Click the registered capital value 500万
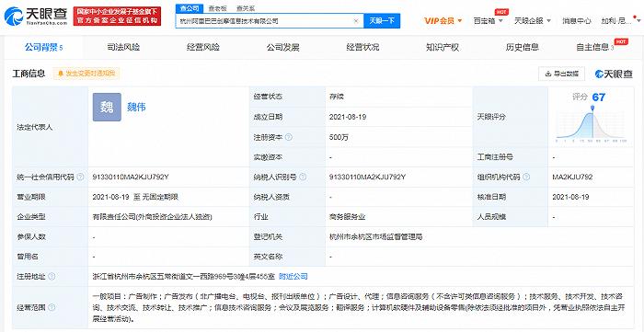This screenshot has height=332, width=644. pos(339,137)
